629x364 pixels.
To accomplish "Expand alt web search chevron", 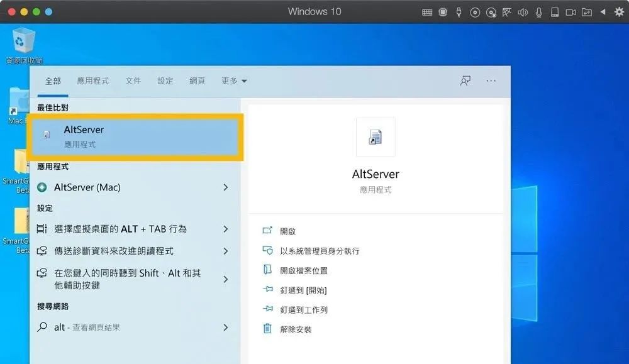I will point(225,327).
